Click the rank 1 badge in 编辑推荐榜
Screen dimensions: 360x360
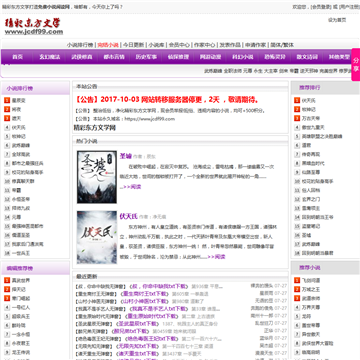7,280
